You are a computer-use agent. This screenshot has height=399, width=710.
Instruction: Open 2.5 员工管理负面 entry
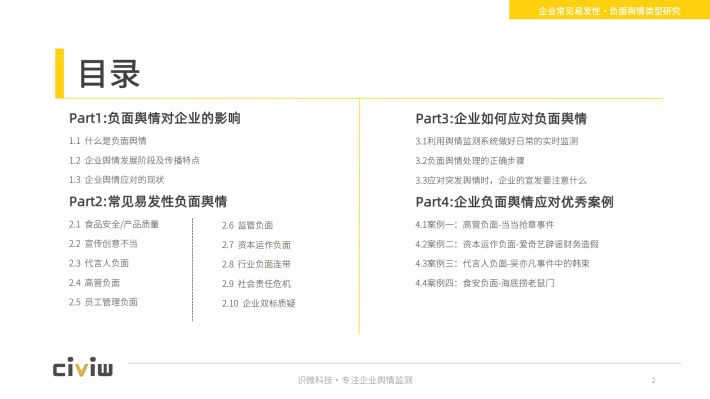(x=103, y=302)
